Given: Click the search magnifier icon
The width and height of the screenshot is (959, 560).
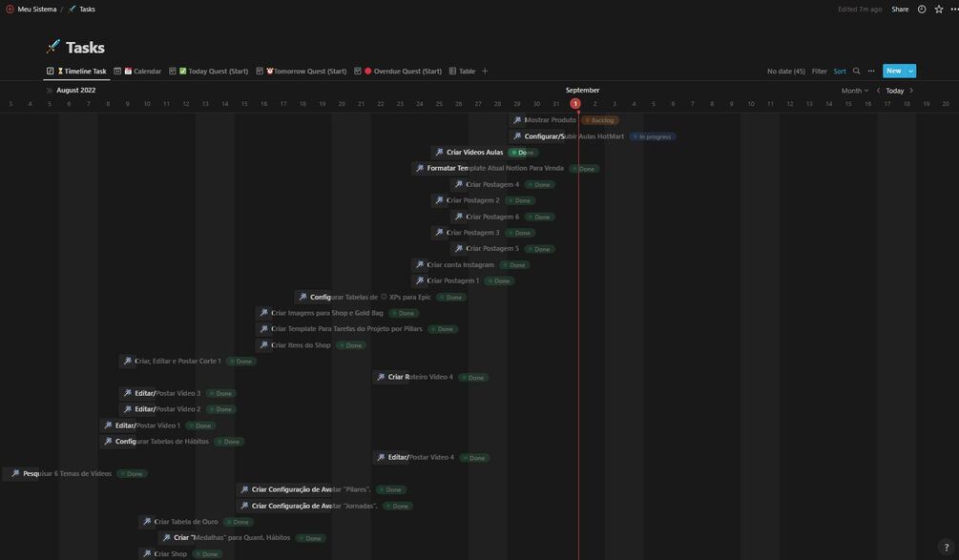Looking at the screenshot, I should (x=856, y=71).
